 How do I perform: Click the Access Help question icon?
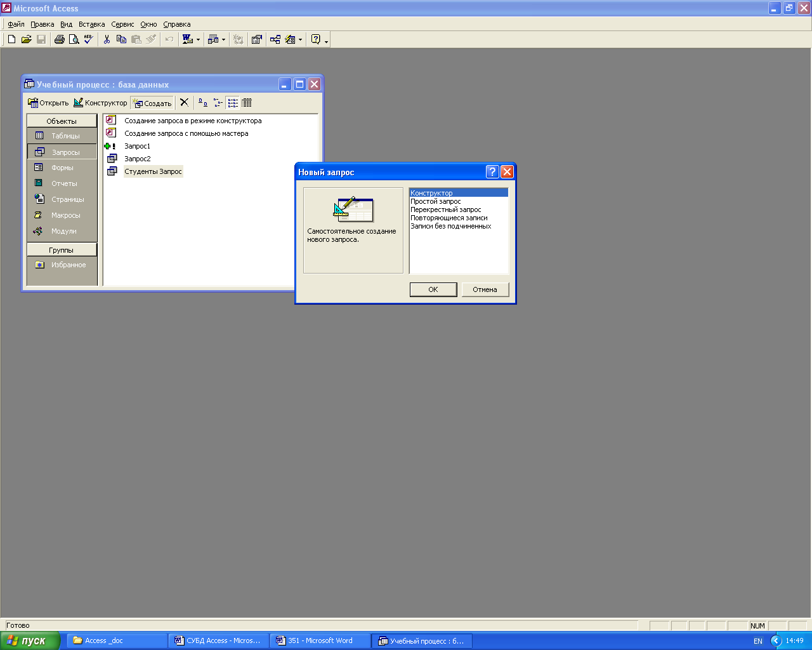[x=315, y=39]
